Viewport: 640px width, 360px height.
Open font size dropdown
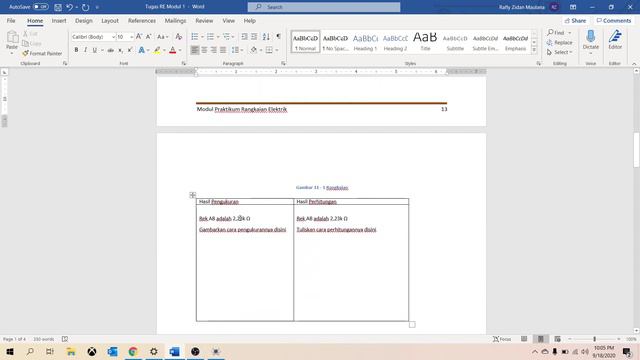click(x=131, y=37)
